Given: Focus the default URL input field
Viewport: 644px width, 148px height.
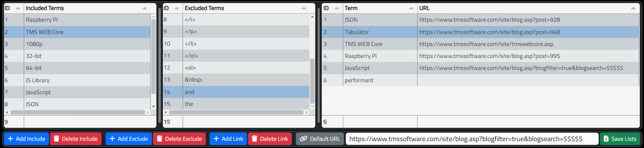Looking at the screenshot, I should click(472, 139).
